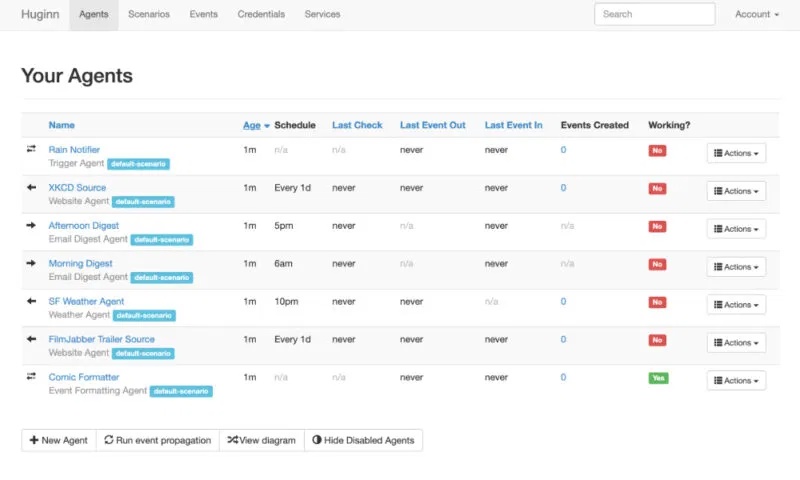Image resolution: width=800 pixels, height=480 pixels.
Task: Click the left arrow icon beside SF Weather Agent
Action: click(x=31, y=301)
